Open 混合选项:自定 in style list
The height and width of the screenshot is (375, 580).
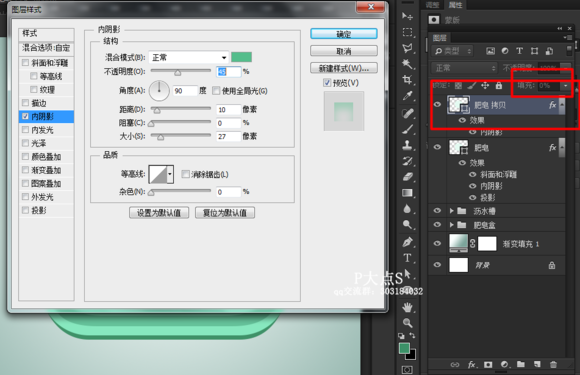tap(46, 48)
